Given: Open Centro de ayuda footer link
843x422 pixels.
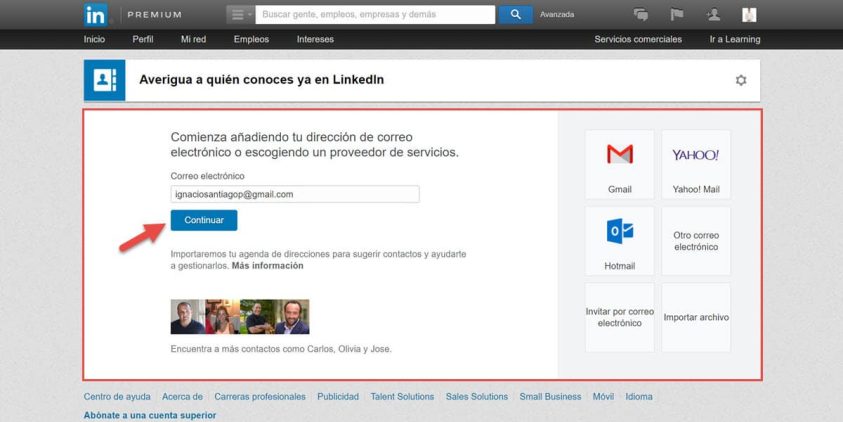Looking at the screenshot, I should click(x=117, y=397).
